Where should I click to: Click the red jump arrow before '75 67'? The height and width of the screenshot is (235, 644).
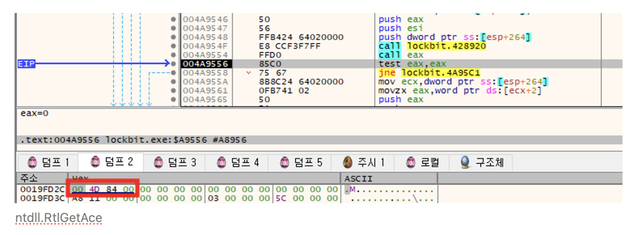[249, 73]
